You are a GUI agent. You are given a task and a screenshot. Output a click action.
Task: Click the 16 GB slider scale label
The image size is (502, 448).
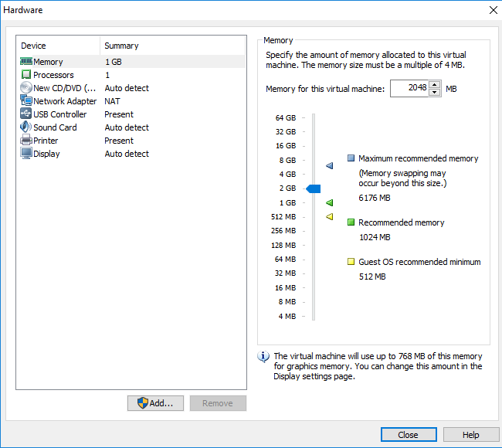pos(286,146)
